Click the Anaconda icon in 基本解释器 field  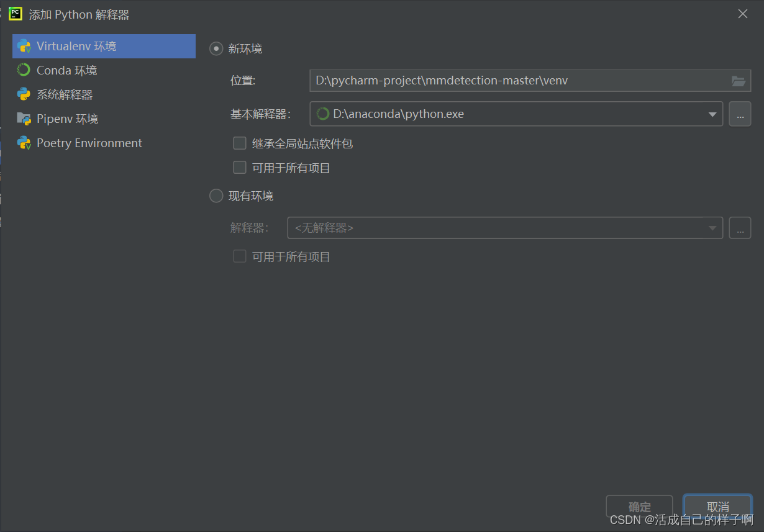click(x=323, y=114)
